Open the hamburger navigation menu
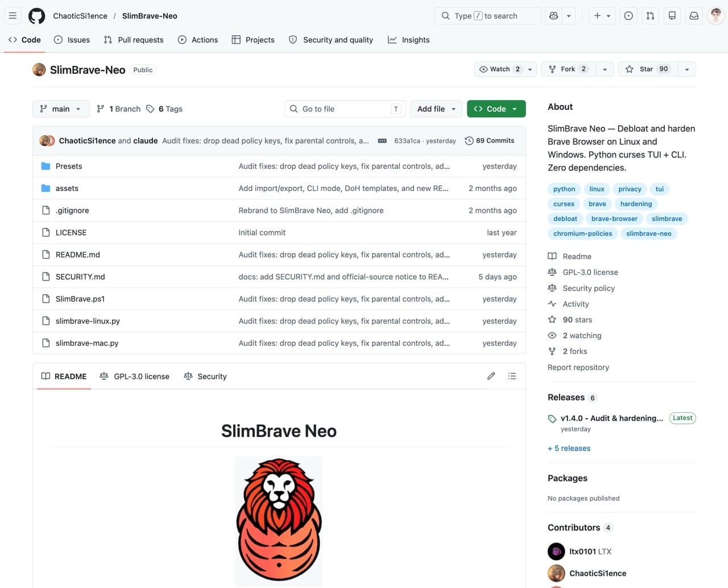The height and width of the screenshot is (588, 728). [13, 16]
